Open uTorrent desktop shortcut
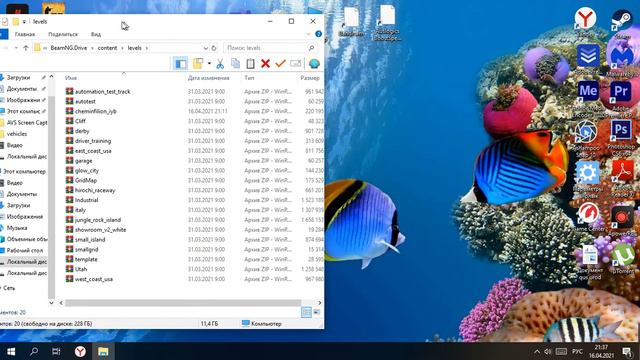 [x=623, y=258]
